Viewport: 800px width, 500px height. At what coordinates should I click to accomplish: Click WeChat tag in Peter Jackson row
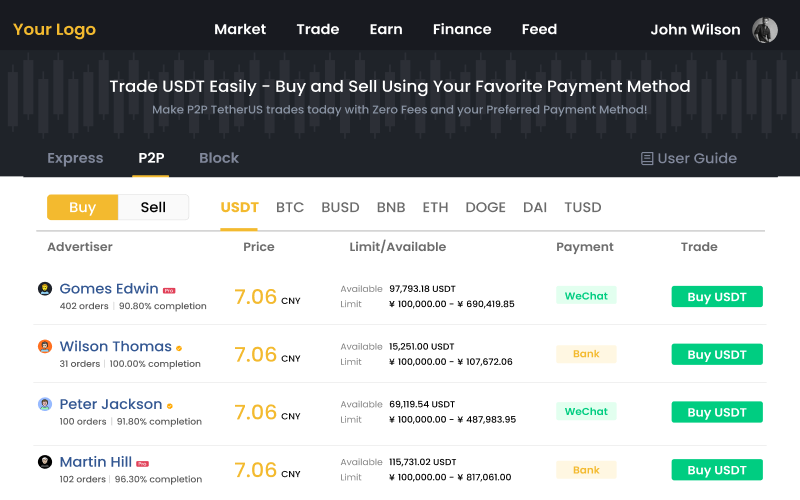pos(586,411)
